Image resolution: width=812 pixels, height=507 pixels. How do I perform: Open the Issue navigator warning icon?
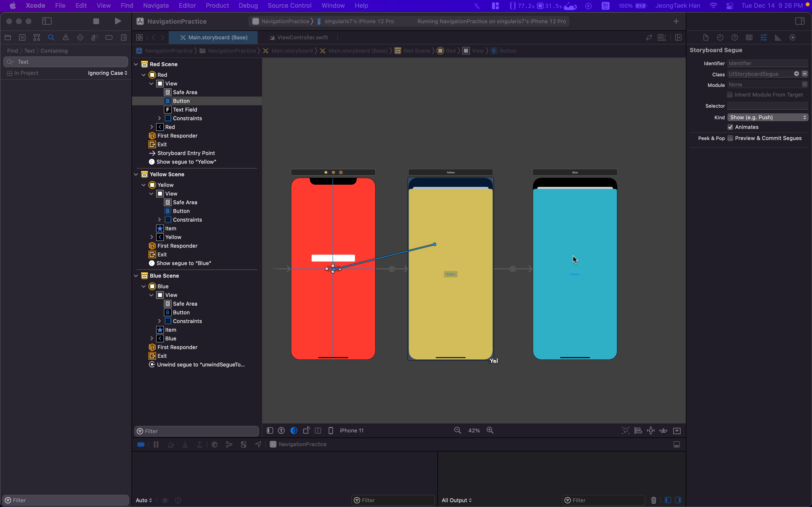[x=66, y=38]
